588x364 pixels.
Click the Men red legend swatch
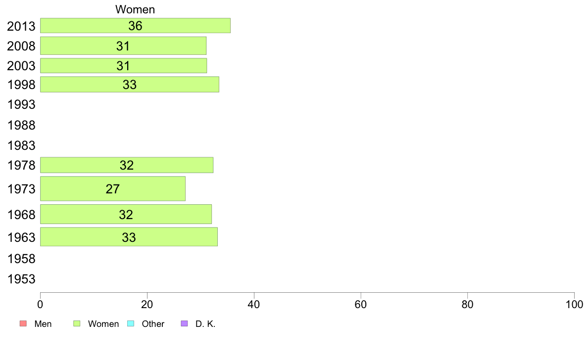click(x=23, y=323)
